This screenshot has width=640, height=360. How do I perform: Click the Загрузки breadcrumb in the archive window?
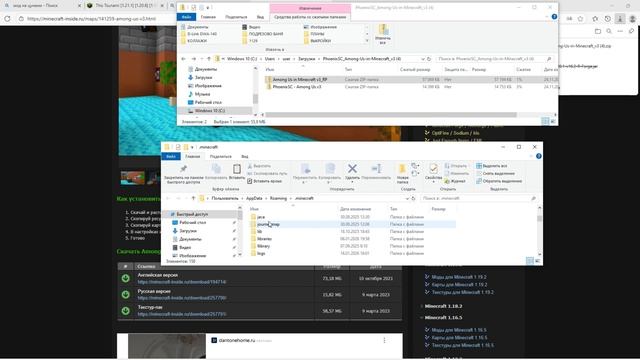coord(307,59)
